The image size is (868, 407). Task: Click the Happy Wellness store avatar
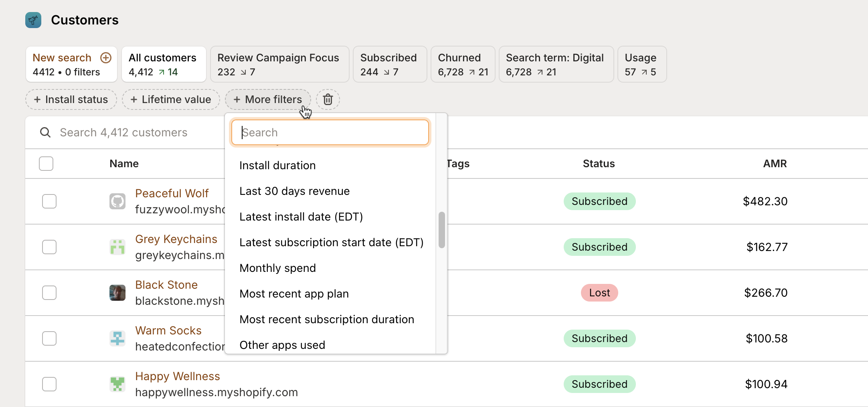point(117,384)
